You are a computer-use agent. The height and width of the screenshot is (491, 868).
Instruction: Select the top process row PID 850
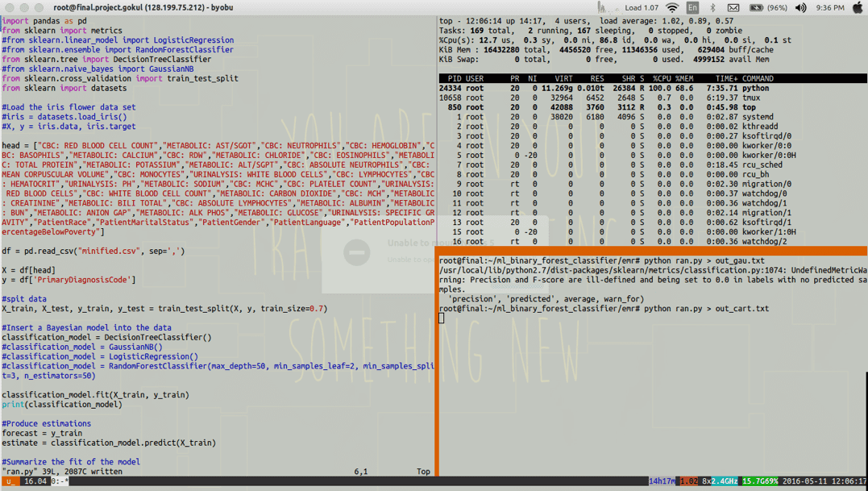(x=653, y=107)
